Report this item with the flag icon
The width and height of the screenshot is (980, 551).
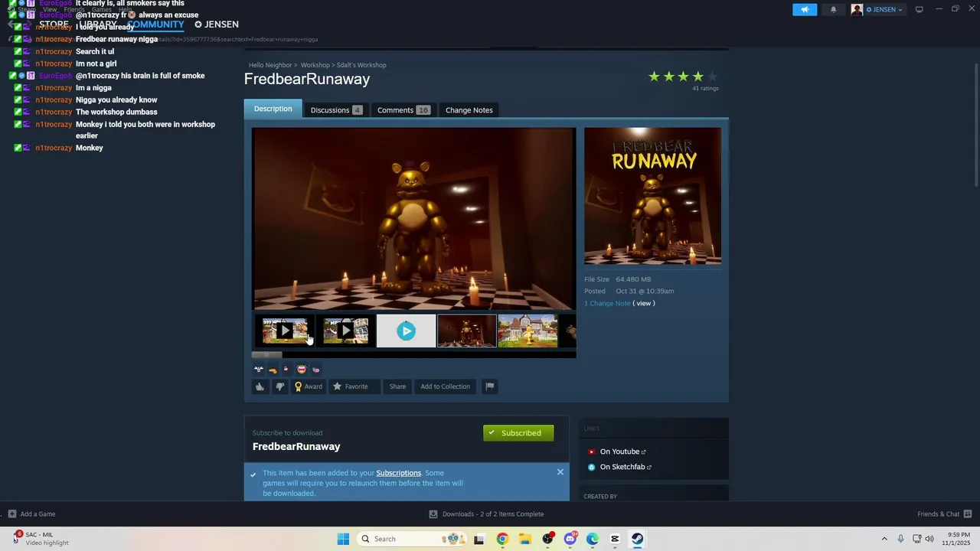[490, 386]
